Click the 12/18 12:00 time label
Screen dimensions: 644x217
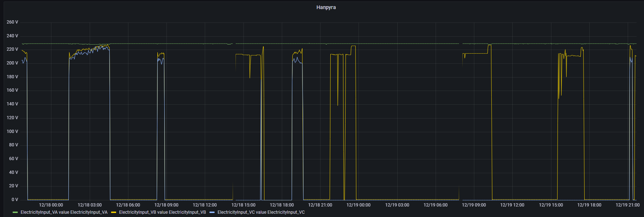click(x=205, y=205)
